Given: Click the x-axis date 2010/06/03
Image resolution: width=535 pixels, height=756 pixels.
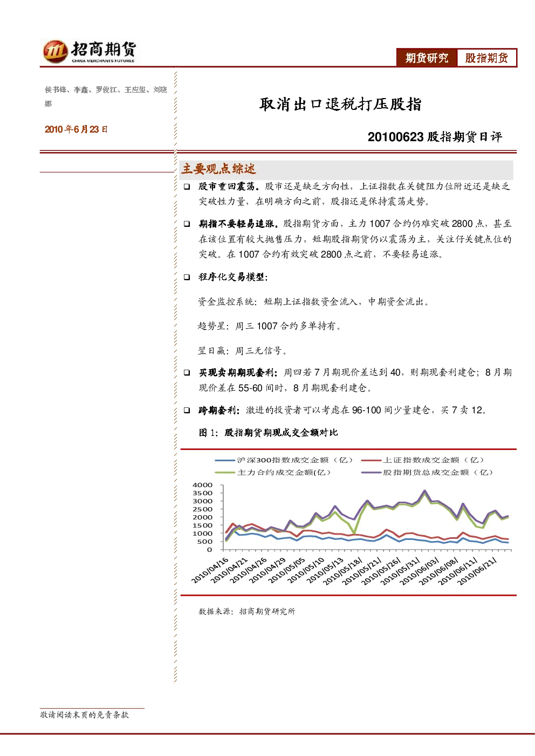Looking at the screenshot, I should point(420,571).
